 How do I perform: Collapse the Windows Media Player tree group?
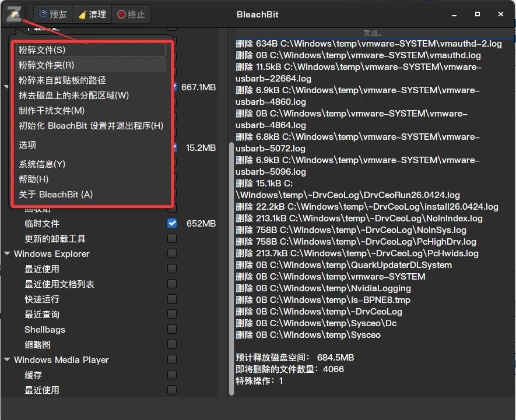[7, 359]
